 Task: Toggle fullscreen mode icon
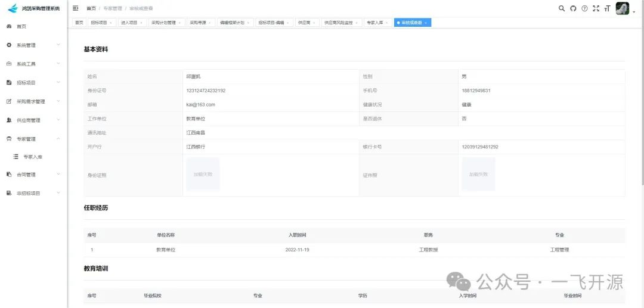pyautogui.click(x=596, y=8)
